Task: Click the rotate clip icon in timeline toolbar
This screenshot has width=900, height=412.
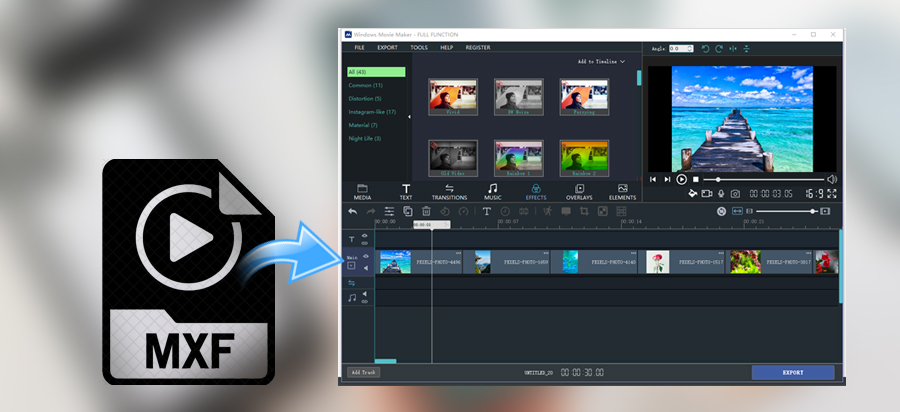Action: coord(444,211)
